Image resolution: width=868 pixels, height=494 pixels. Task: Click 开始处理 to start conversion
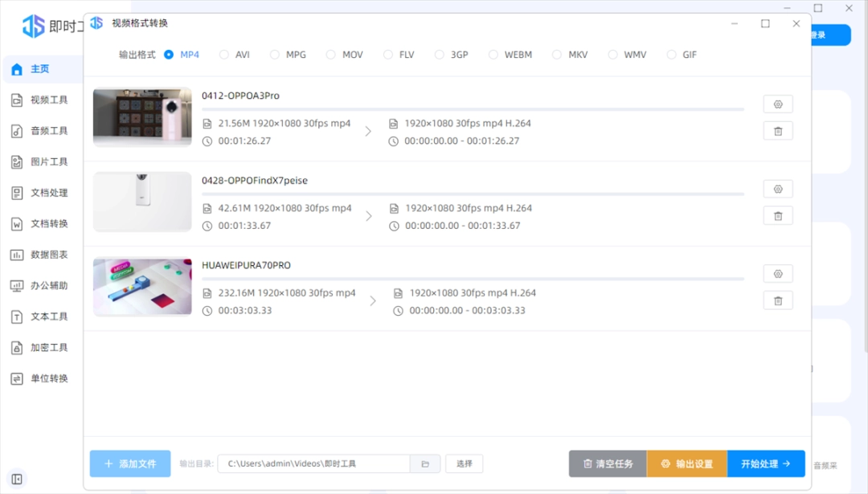tap(765, 463)
